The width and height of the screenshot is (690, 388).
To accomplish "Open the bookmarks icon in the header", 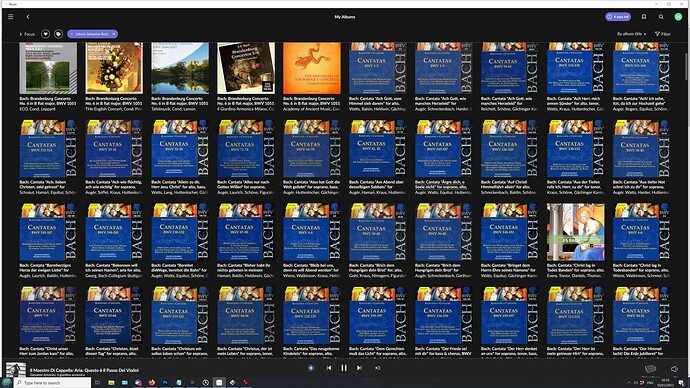I will 643,17.
